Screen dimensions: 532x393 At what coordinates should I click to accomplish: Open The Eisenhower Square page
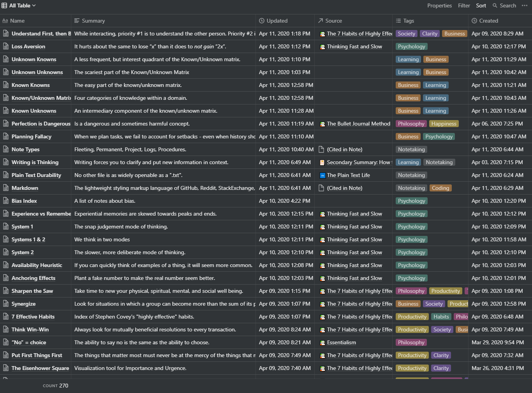(x=40, y=368)
